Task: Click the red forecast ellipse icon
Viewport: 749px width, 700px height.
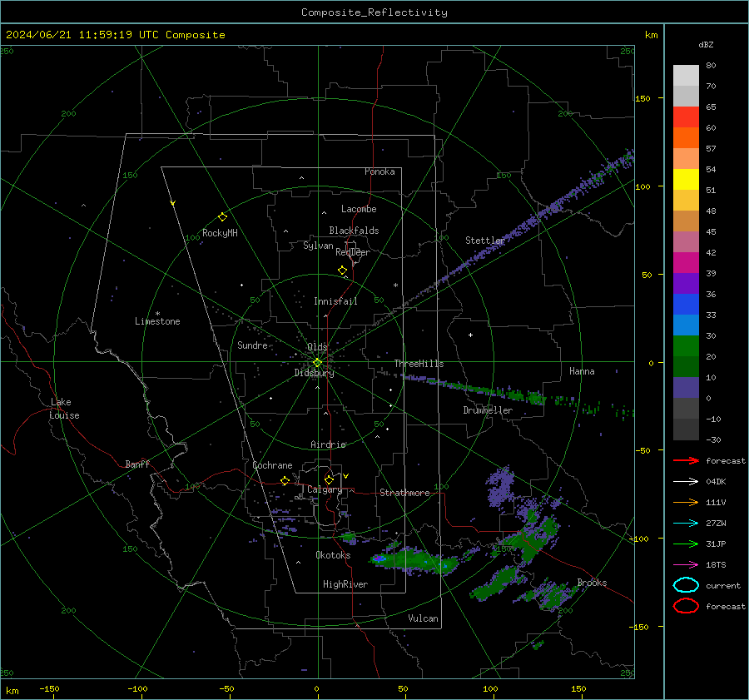Action: pos(686,606)
